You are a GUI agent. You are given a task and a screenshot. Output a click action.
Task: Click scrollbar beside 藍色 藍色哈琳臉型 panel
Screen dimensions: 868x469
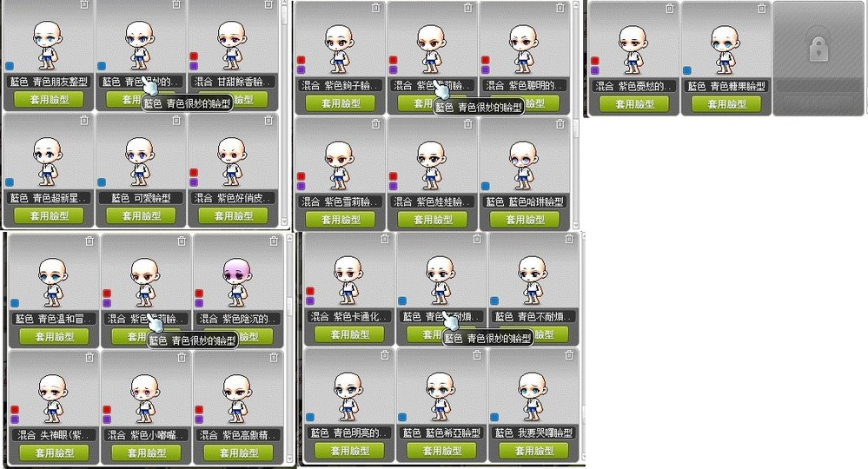click(x=576, y=115)
